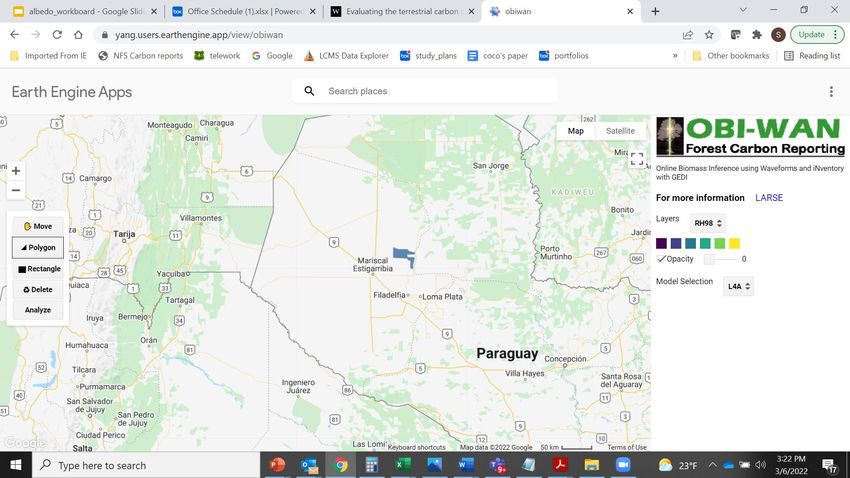Click the search magnifier icon
The height and width of the screenshot is (478, 850).
tap(309, 91)
